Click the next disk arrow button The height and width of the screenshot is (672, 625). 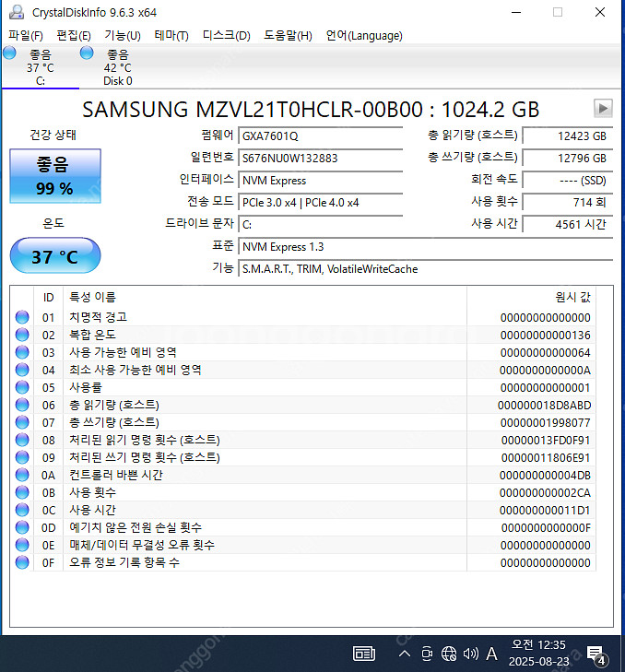[x=603, y=109]
